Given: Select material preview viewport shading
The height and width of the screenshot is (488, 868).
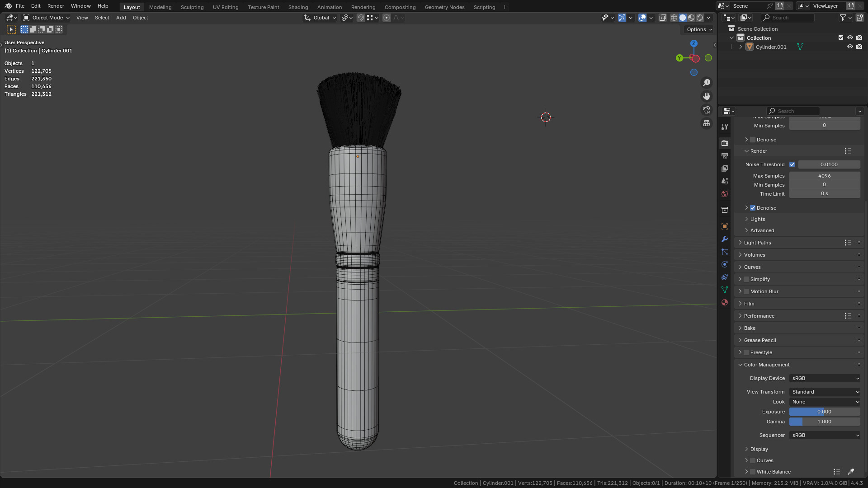Looking at the screenshot, I should [691, 18].
